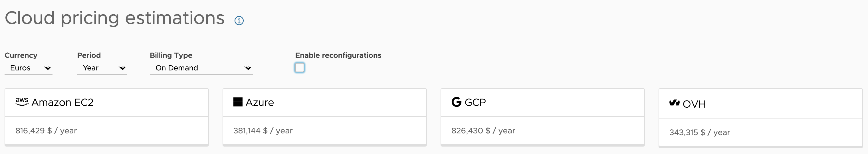Select the Azure card title
This screenshot has width=868, height=154.
click(x=260, y=102)
